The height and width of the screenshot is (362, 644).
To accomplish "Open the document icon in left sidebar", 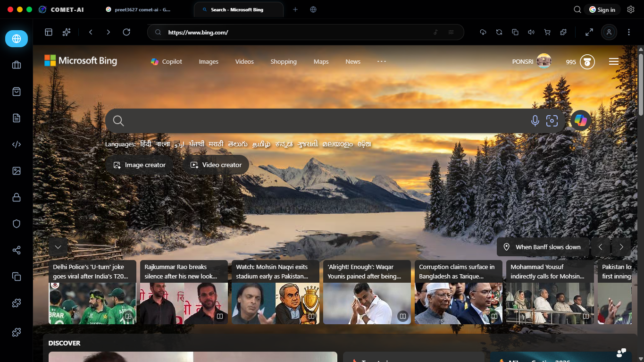I will pyautogui.click(x=17, y=118).
